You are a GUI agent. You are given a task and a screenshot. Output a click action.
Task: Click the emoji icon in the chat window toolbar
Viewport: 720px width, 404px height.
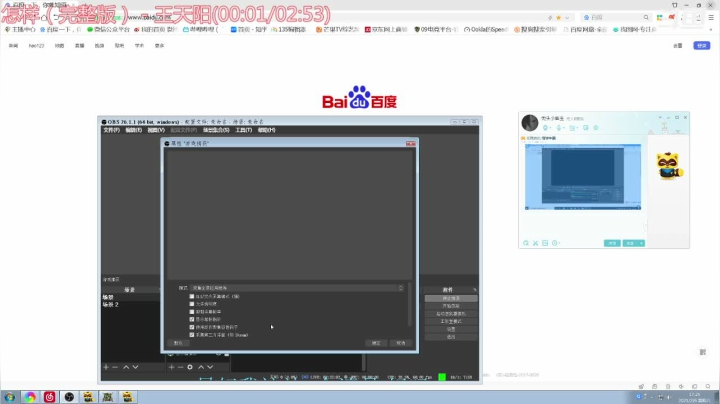(526, 243)
